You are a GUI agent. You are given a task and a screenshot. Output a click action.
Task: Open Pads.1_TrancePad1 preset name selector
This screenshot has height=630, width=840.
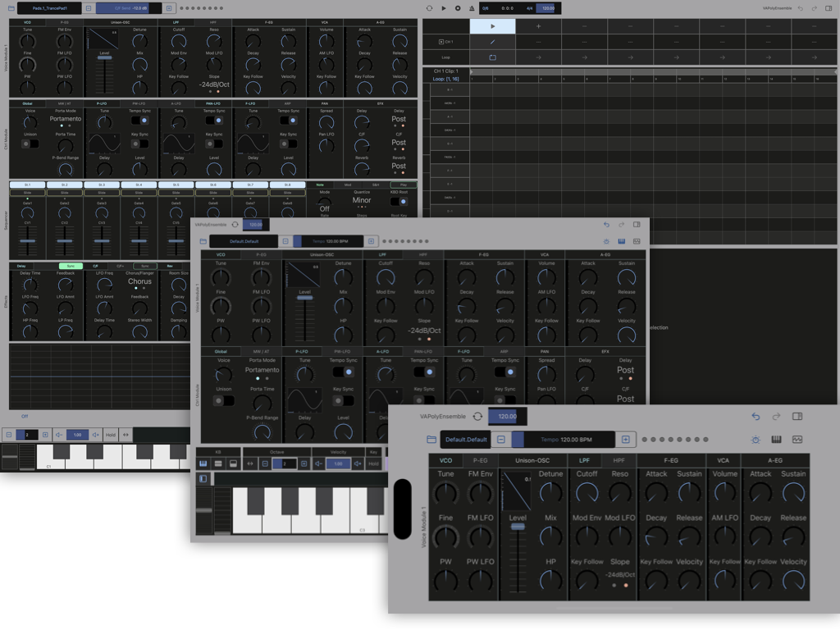pyautogui.click(x=49, y=8)
